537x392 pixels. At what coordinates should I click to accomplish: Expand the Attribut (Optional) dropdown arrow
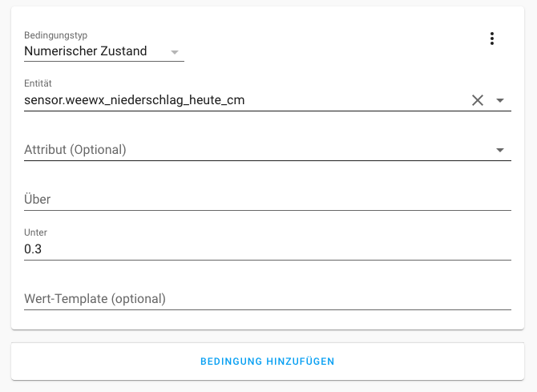[x=500, y=150]
